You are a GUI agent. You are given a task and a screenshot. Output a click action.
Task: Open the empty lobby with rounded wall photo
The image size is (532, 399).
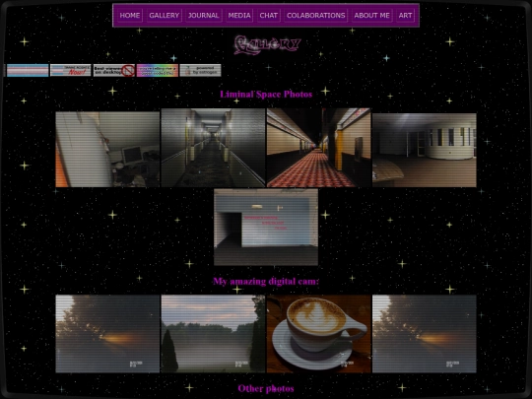pyautogui.click(x=425, y=150)
